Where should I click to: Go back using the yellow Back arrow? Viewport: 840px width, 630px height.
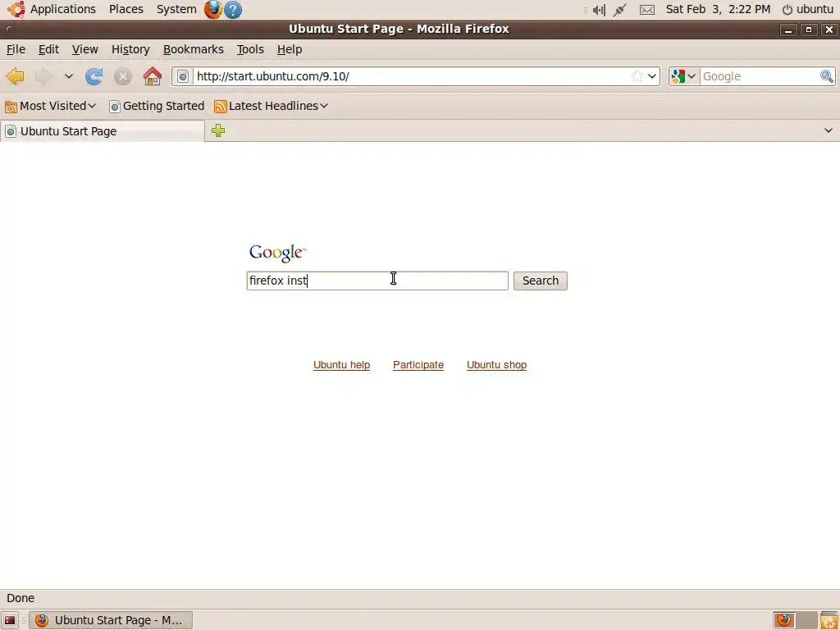15,76
